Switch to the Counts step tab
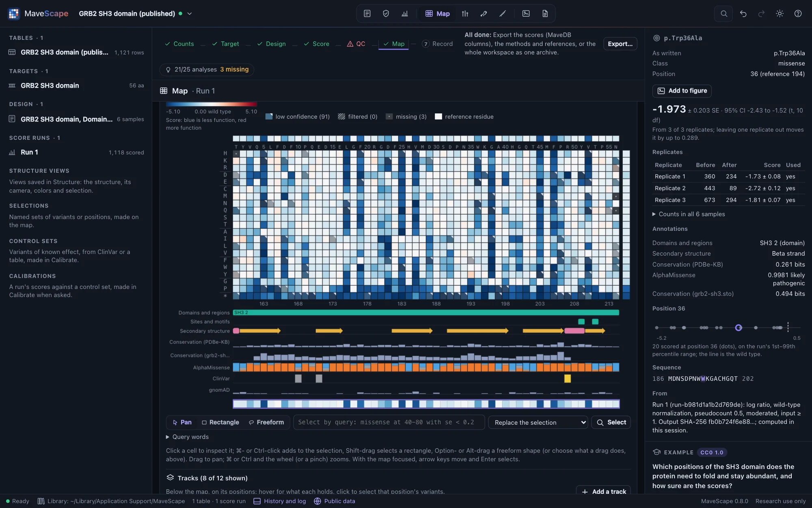This screenshot has width=812, height=508. click(x=179, y=43)
